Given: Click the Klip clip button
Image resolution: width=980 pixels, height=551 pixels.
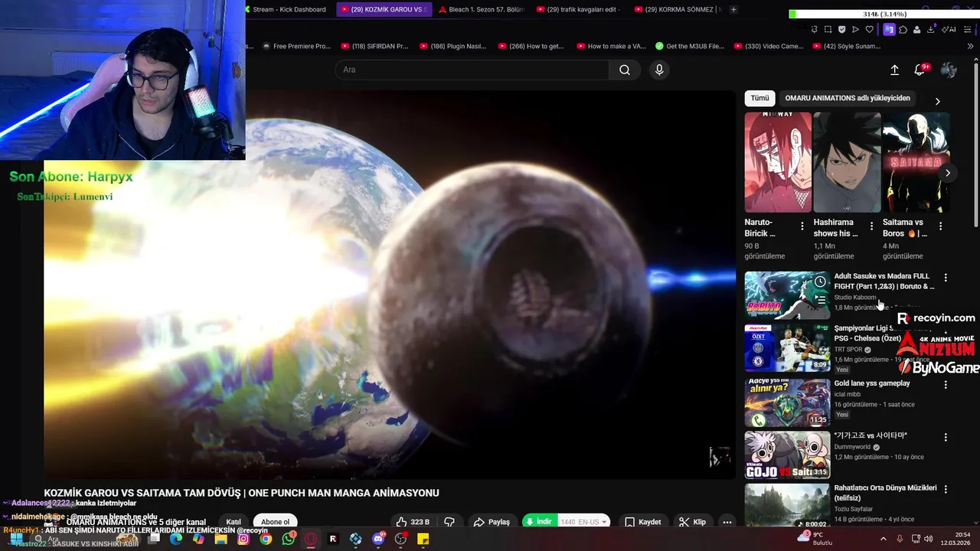Looking at the screenshot, I should 692,522.
